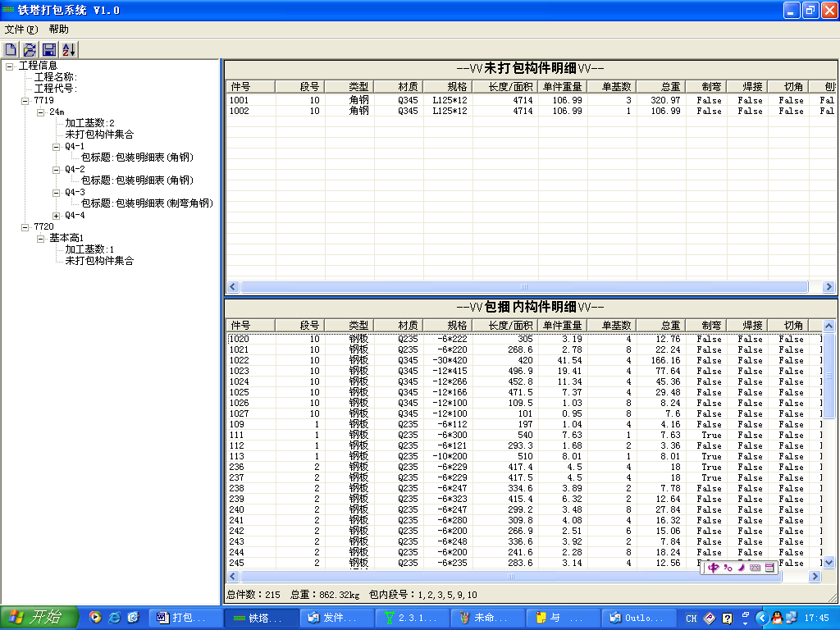The height and width of the screenshot is (630, 840).
Task: Collapse the Q4-3 tree node
Action: point(56,193)
